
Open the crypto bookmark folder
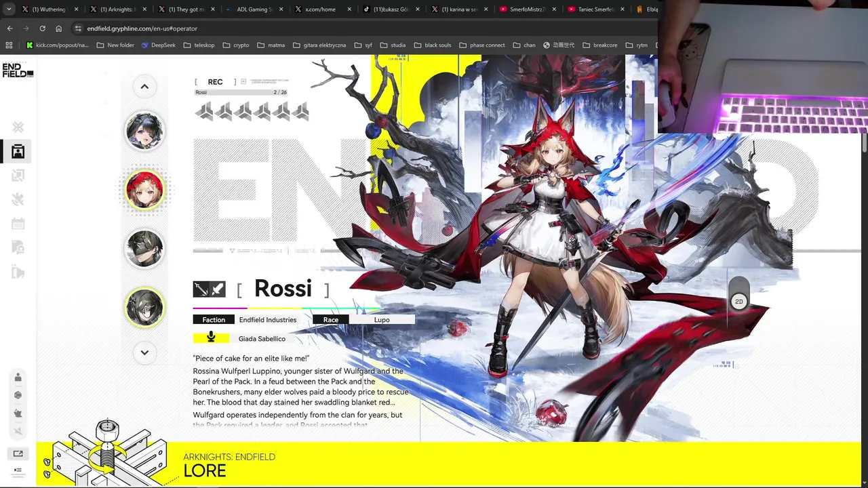(235, 45)
